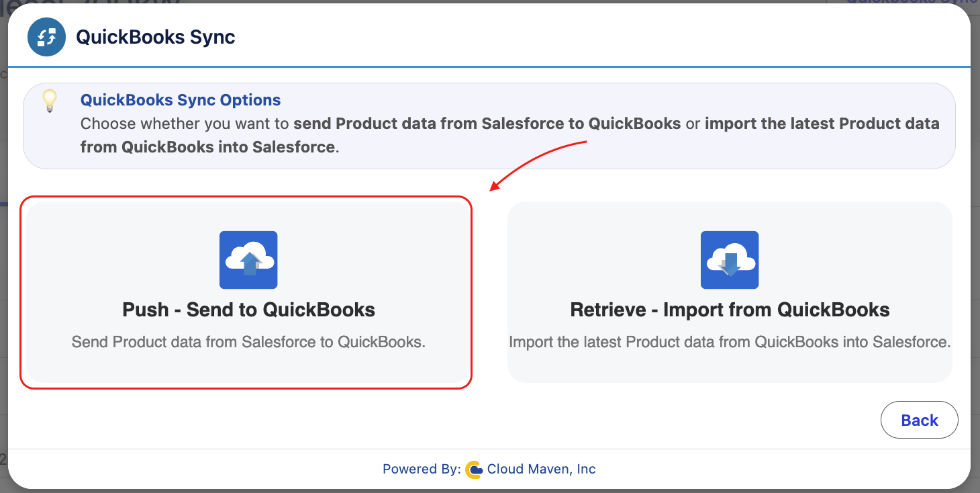980x493 pixels.
Task: Click the Powered By label
Action: tap(422, 469)
